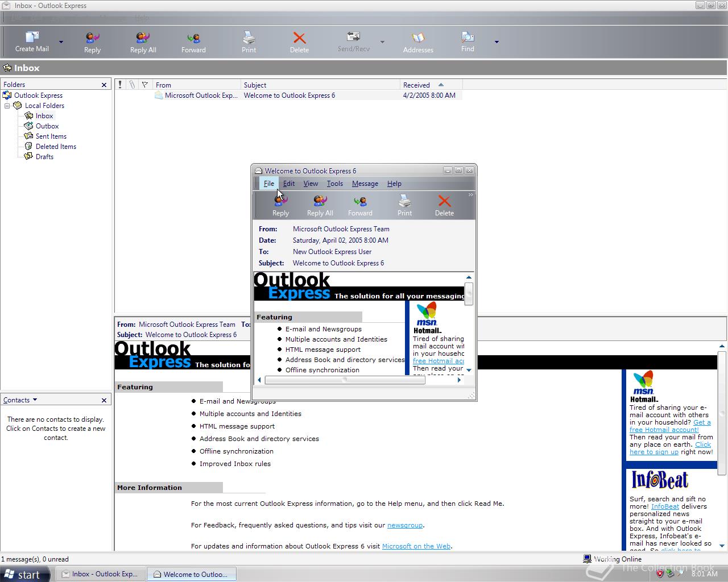728x582 pixels.
Task: Click horizontal scrollbar in message window
Action: pyautogui.click(x=345, y=380)
